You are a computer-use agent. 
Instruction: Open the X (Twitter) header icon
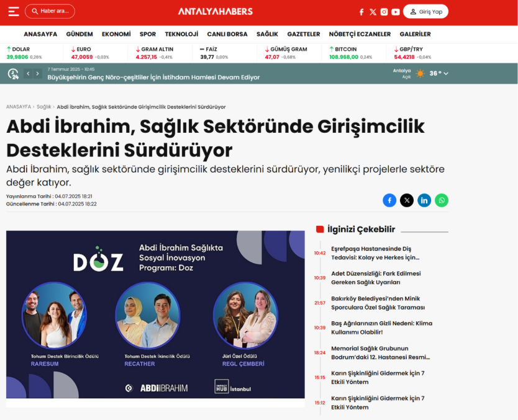coord(373,12)
